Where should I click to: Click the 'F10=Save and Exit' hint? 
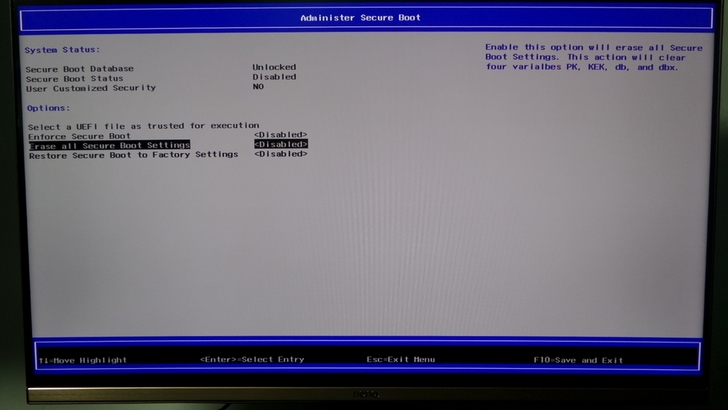click(578, 360)
